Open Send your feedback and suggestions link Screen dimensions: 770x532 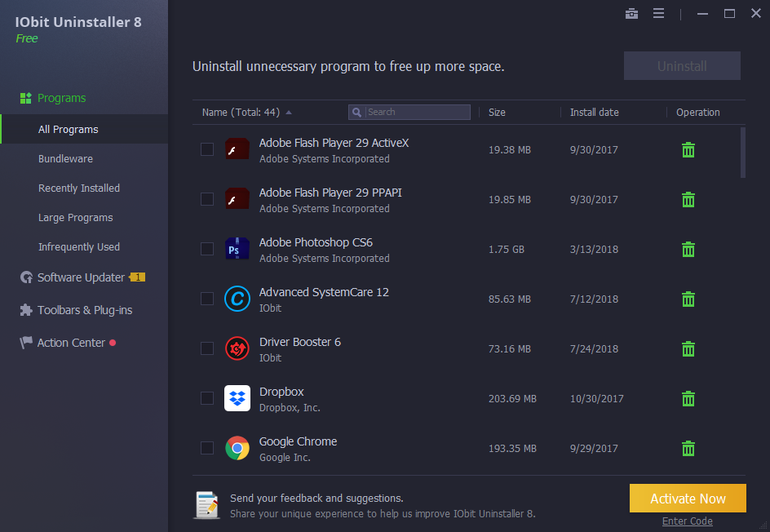[x=316, y=498]
